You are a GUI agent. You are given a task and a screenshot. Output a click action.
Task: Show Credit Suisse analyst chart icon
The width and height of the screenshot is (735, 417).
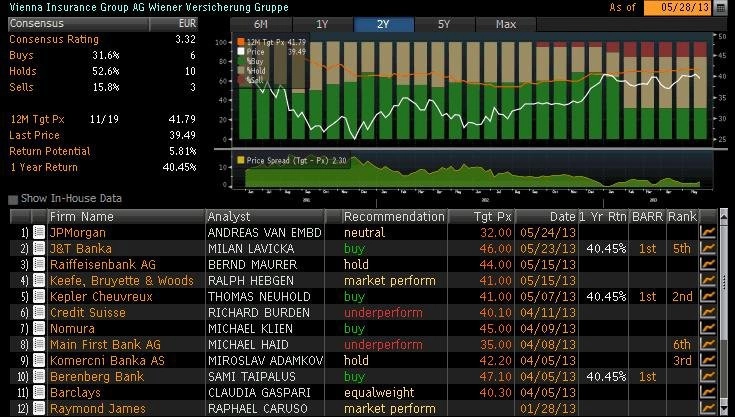tap(708, 313)
